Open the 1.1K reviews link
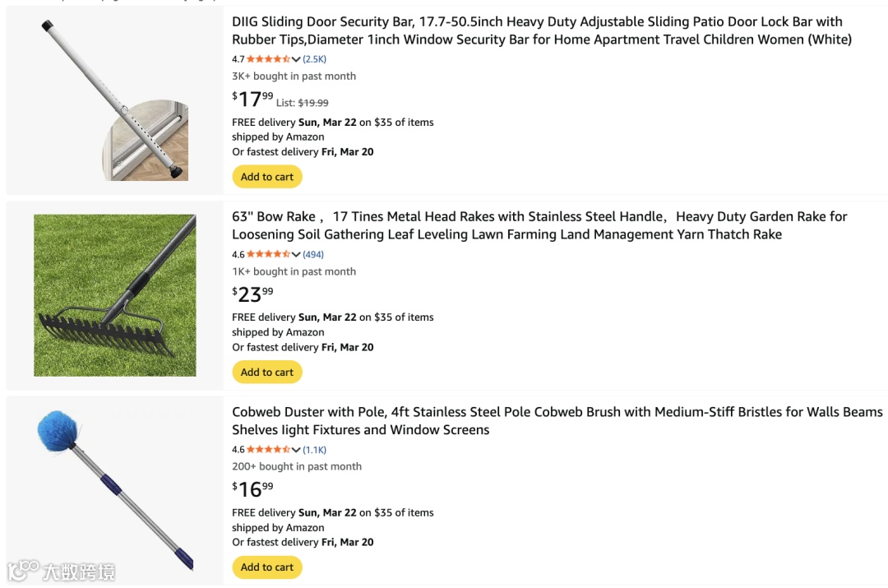Screen dimensions: 888x588 coord(315,450)
